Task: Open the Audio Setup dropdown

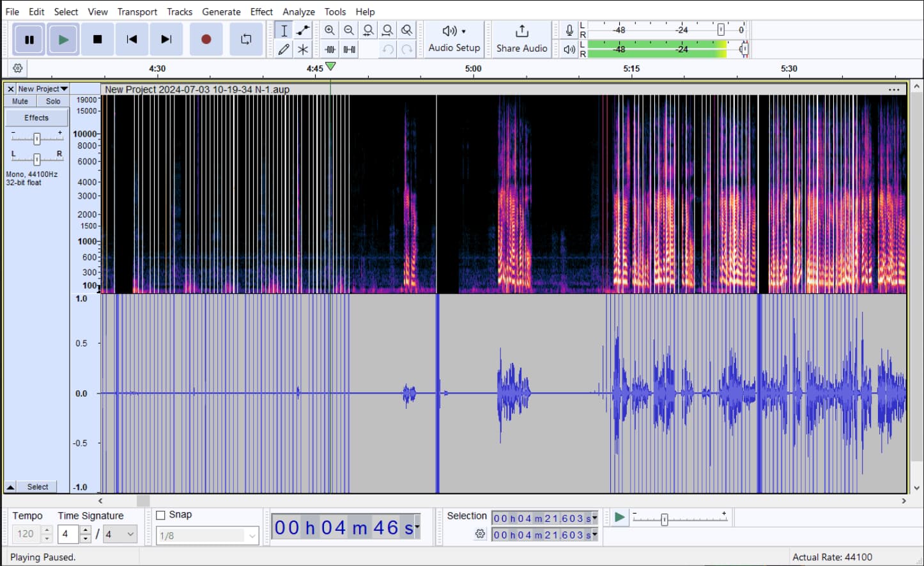Action: tap(454, 40)
